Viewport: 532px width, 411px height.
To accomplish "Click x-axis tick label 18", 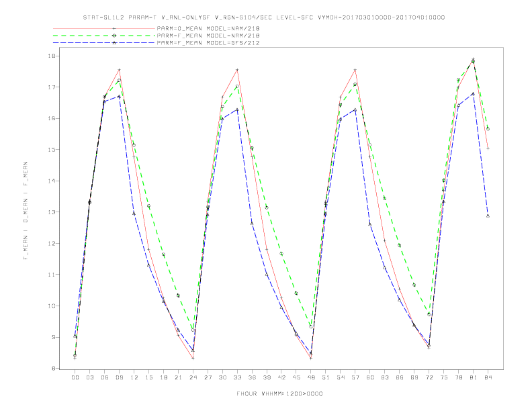I will click(163, 377).
